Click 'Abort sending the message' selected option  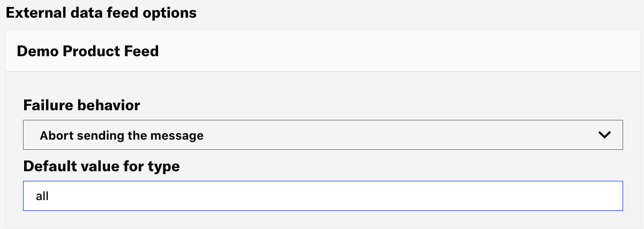pyautogui.click(x=122, y=135)
